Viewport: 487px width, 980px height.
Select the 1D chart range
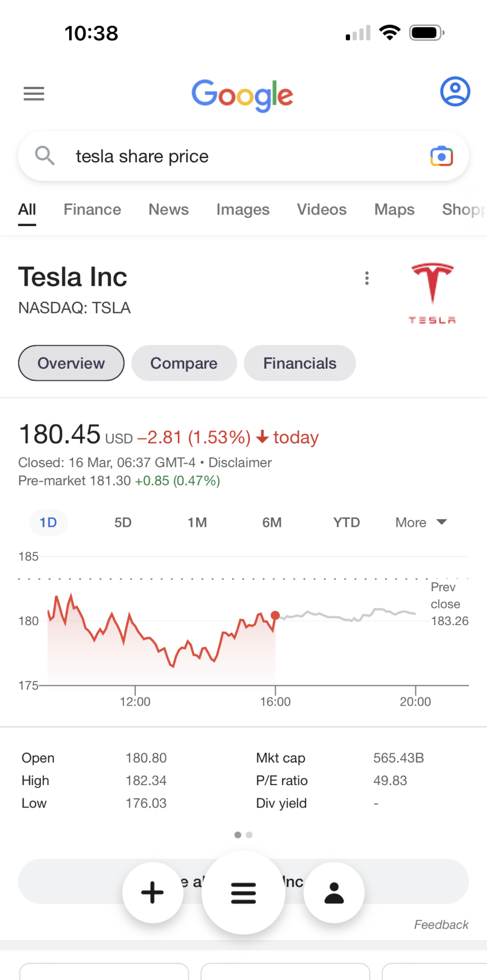click(x=48, y=522)
